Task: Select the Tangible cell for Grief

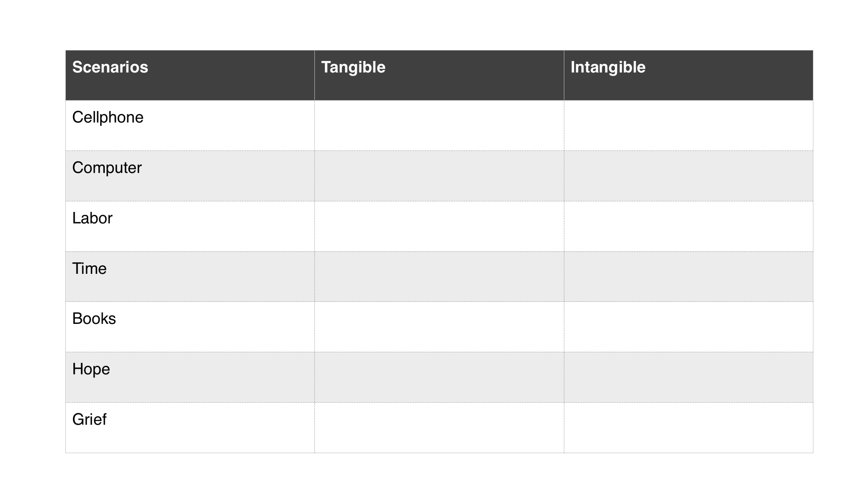Action: point(439,427)
